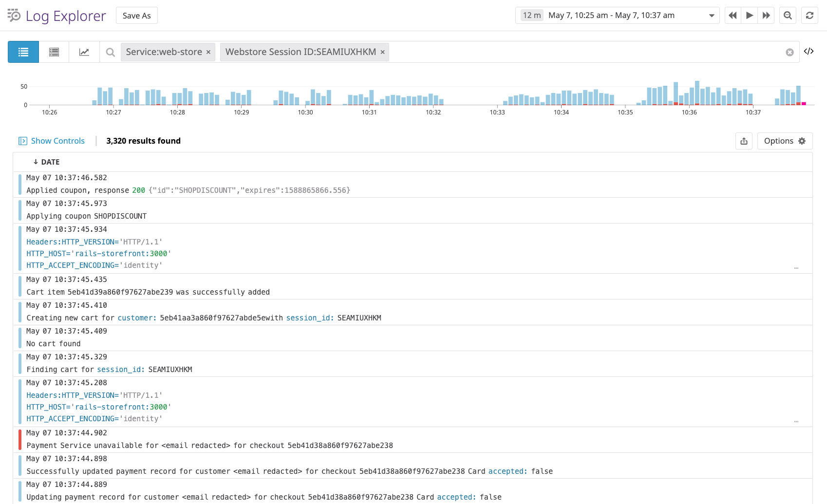Expand the Options settings menu
The height and width of the screenshot is (504, 827).
pos(784,141)
